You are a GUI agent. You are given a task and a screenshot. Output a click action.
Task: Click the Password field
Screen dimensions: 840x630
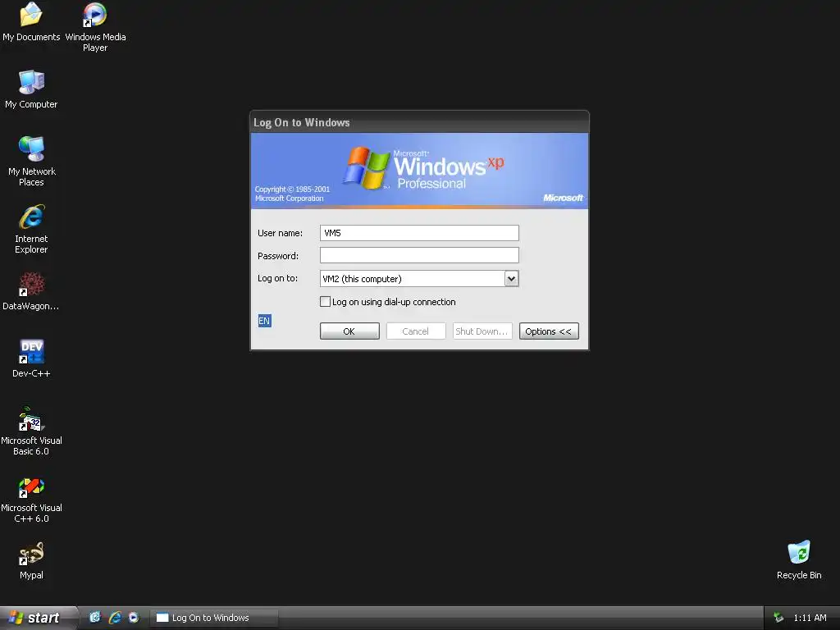point(419,255)
